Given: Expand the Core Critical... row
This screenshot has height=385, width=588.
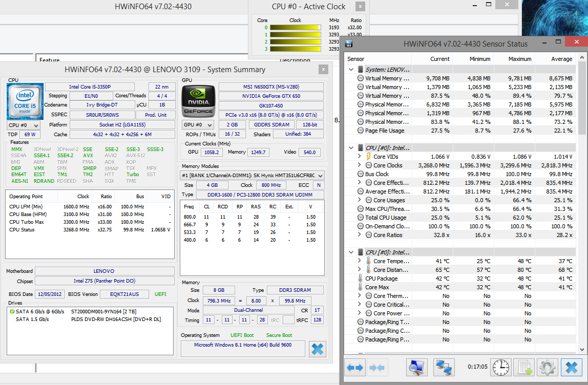Looking at the screenshot, I should [x=359, y=305].
